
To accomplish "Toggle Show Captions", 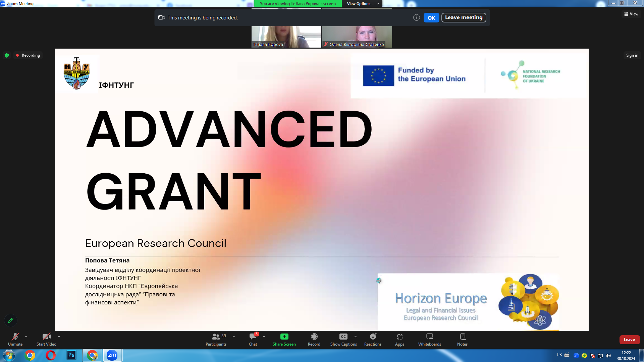I will (343, 337).
